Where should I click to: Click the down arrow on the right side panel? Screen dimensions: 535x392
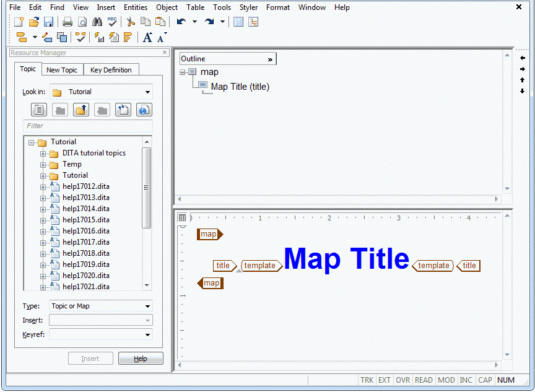click(523, 91)
